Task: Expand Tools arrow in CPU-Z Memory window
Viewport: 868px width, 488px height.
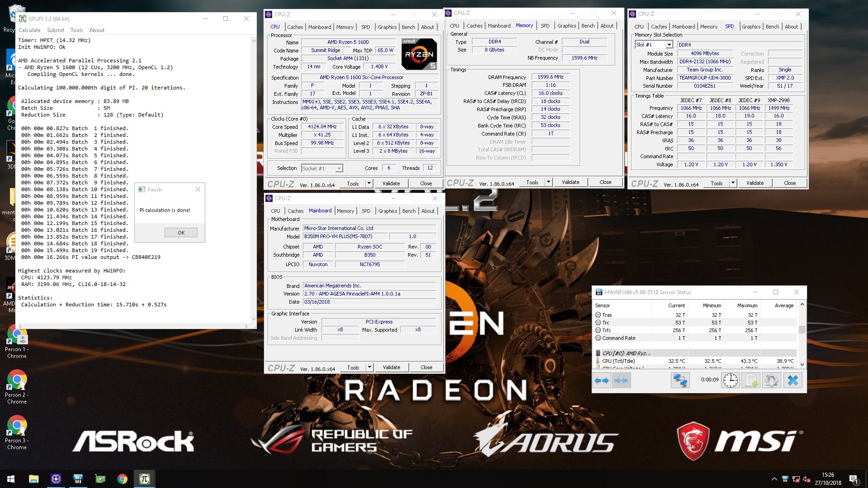Action: (x=548, y=182)
